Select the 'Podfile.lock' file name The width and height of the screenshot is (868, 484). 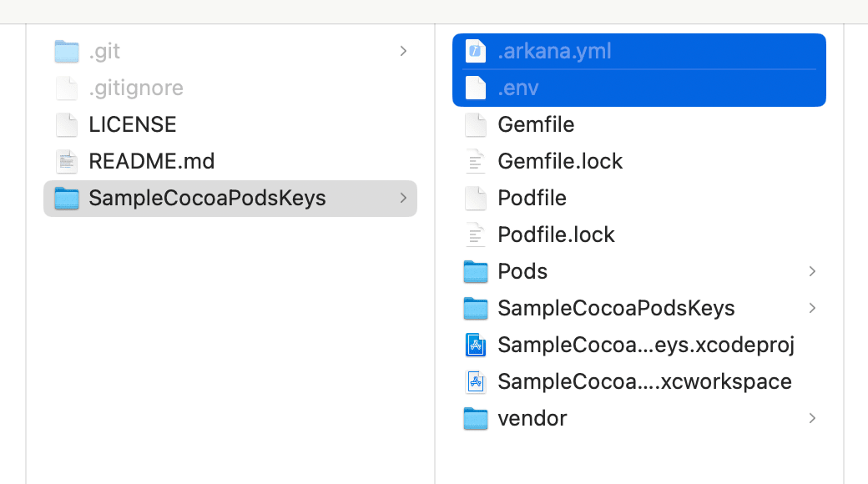click(x=557, y=234)
